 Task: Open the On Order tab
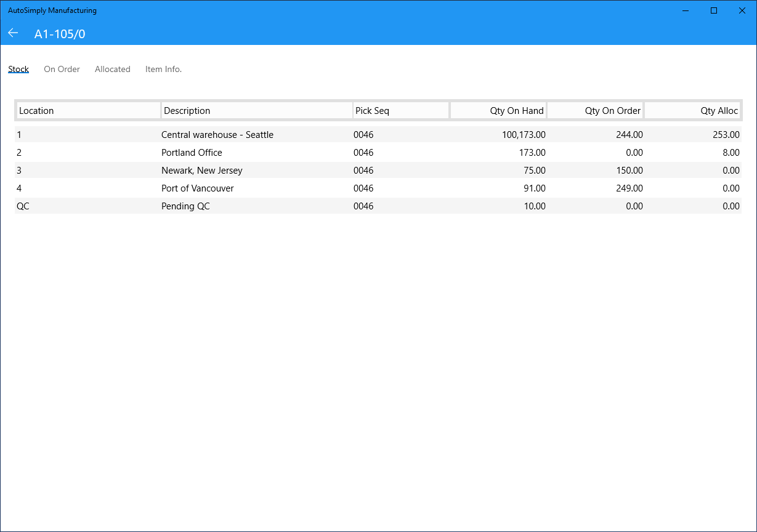(x=62, y=69)
